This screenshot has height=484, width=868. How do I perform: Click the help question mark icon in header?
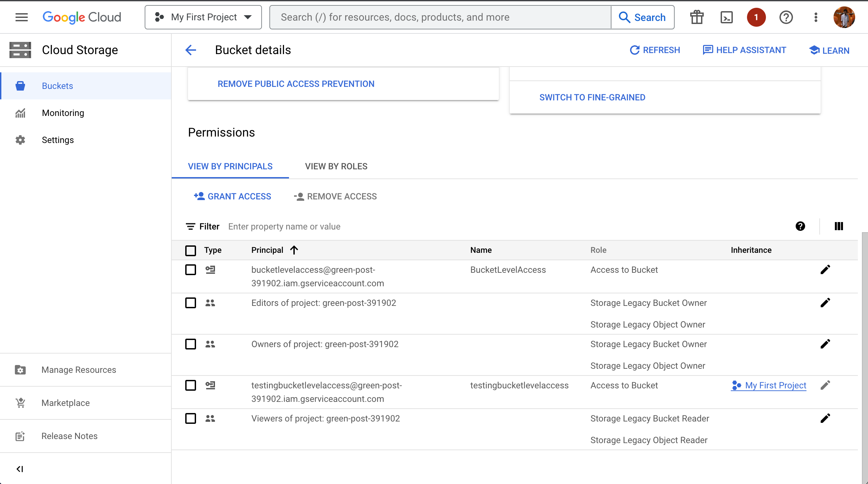[786, 17]
